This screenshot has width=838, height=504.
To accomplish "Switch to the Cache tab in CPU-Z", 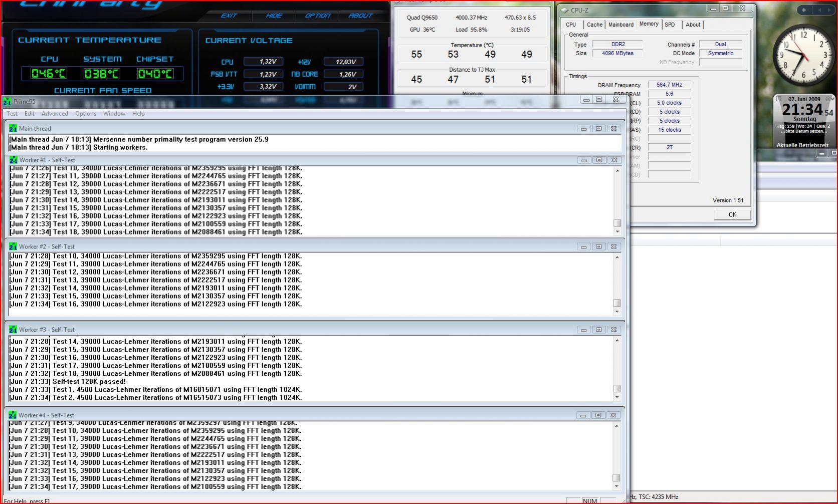I will click(594, 25).
